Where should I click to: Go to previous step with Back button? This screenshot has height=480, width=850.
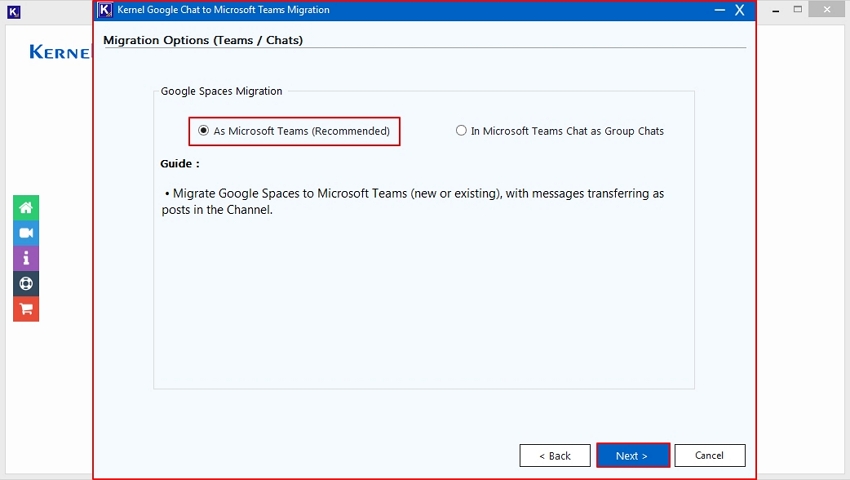pyautogui.click(x=554, y=456)
